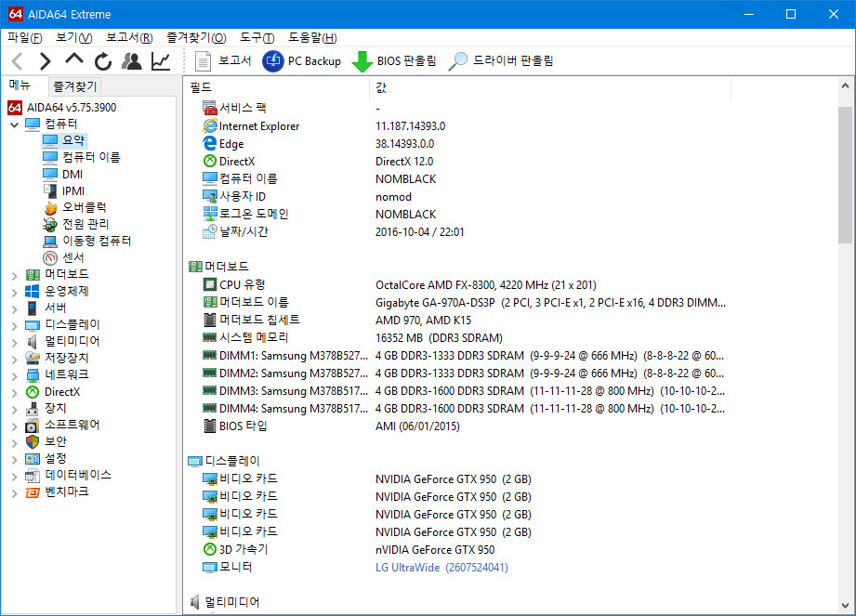Go back with the left arrow toolbar icon

[18, 61]
